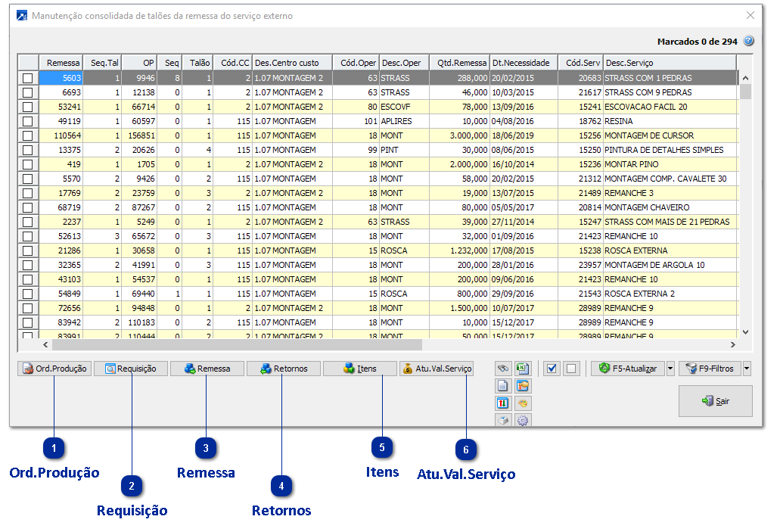Open the dropdown arrow beside F5-Atualizar

(670, 369)
